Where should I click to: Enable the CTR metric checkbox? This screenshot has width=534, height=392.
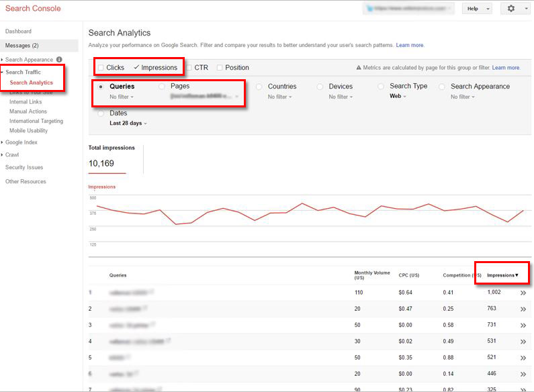point(189,68)
